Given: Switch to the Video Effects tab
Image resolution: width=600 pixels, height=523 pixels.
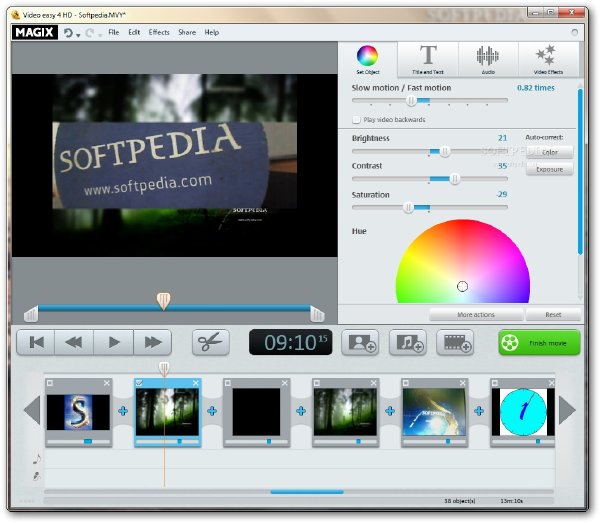Looking at the screenshot, I should click(548, 59).
